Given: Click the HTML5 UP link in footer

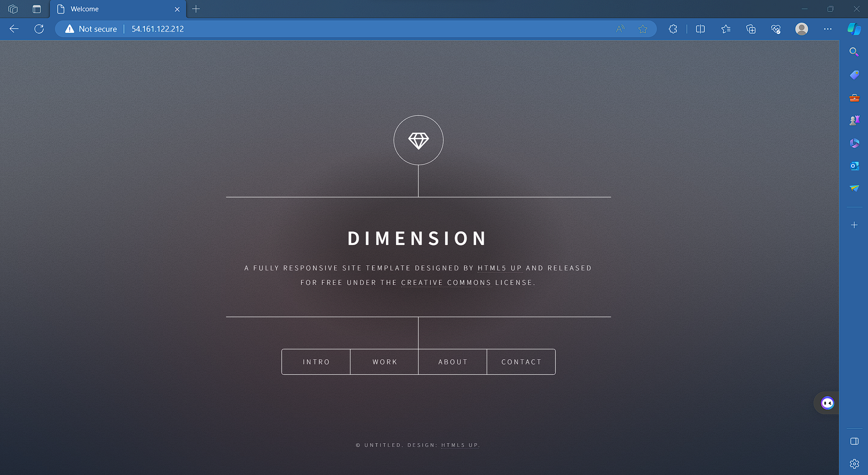Looking at the screenshot, I should [x=460, y=445].
